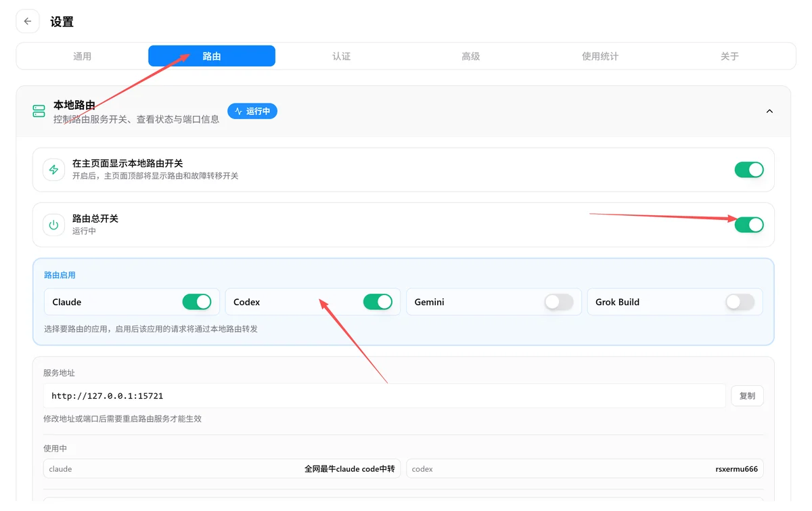The width and height of the screenshot is (812, 511).
Task: Go back with the arrow button
Action: pos(27,22)
